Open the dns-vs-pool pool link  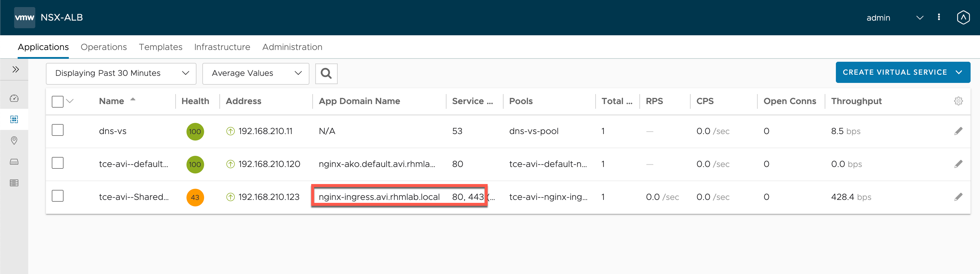tap(534, 131)
